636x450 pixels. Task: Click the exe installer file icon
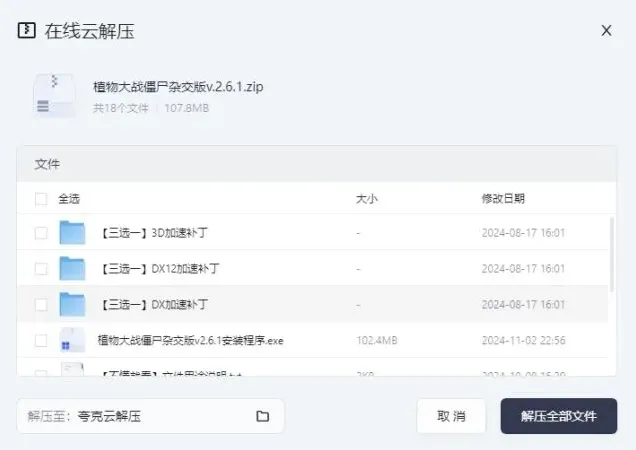point(72,340)
